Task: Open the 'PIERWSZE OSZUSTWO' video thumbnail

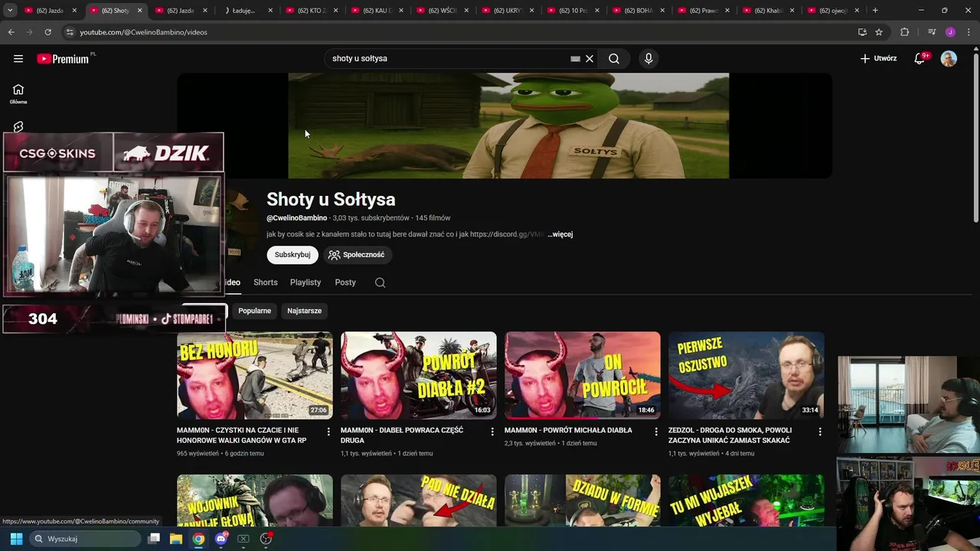Action: click(x=746, y=375)
